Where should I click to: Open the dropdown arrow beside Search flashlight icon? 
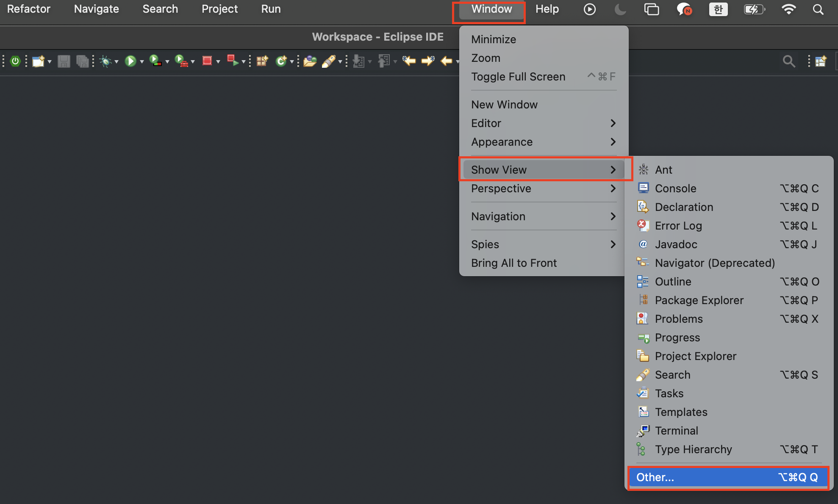pos(340,62)
